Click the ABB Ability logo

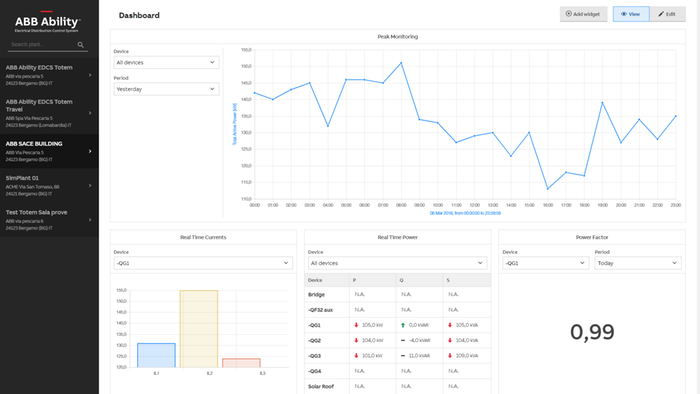[x=47, y=21]
